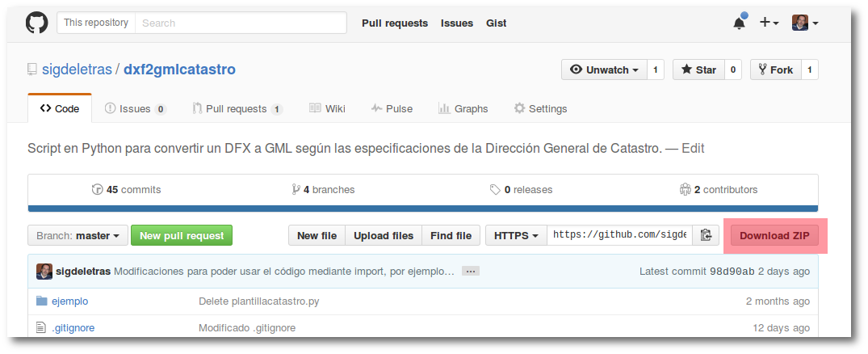Screen dimensions: 868x354
Task: Open the Settings tab
Action: coord(540,108)
